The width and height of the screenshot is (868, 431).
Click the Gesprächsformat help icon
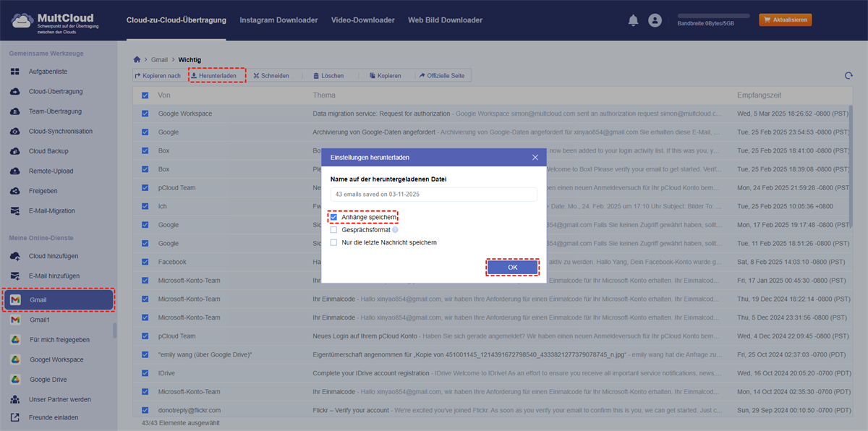tap(395, 230)
